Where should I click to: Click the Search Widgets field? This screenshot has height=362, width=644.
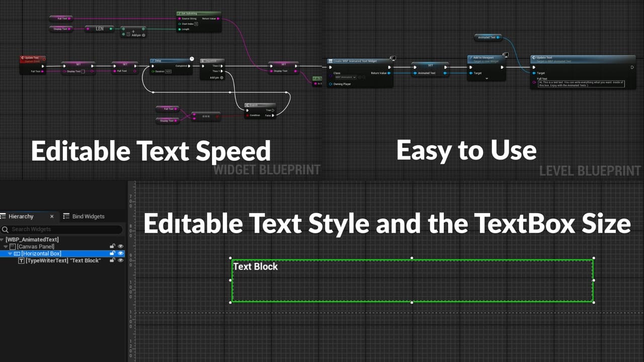[x=63, y=229]
